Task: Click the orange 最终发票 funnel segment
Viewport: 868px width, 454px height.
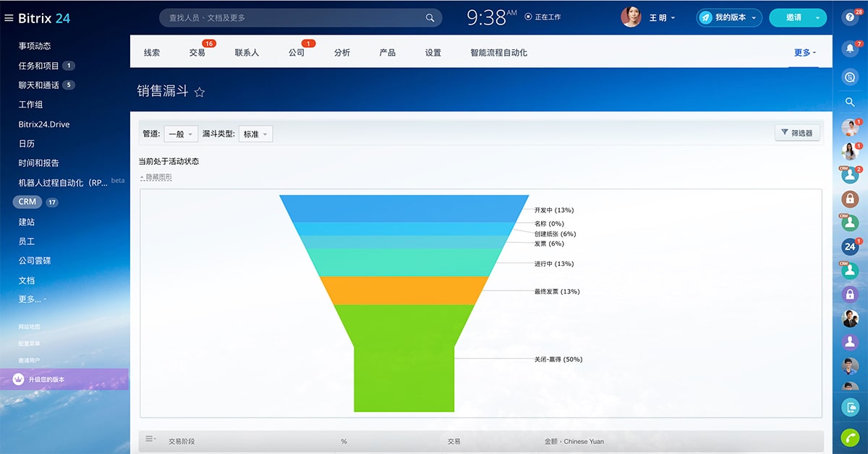Action: [x=404, y=290]
